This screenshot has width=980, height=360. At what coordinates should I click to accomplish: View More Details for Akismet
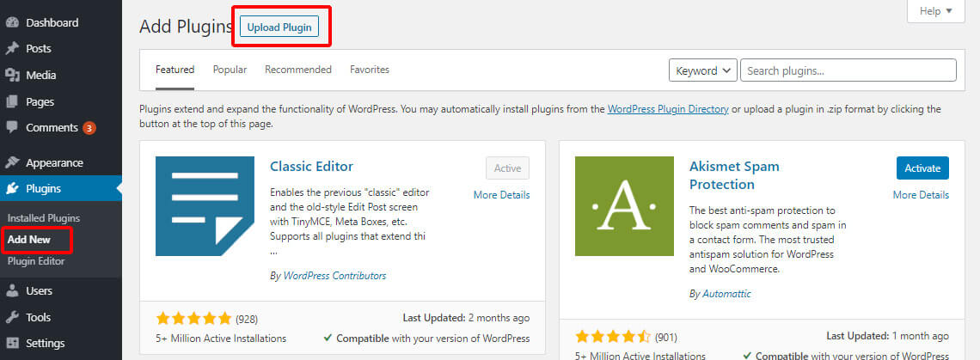tap(922, 195)
